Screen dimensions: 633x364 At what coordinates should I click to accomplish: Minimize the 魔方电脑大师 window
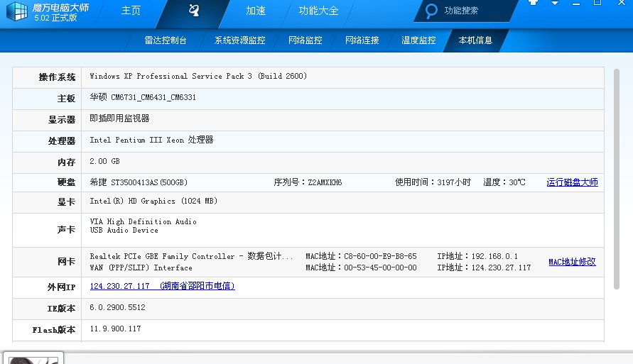click(576, 4)
